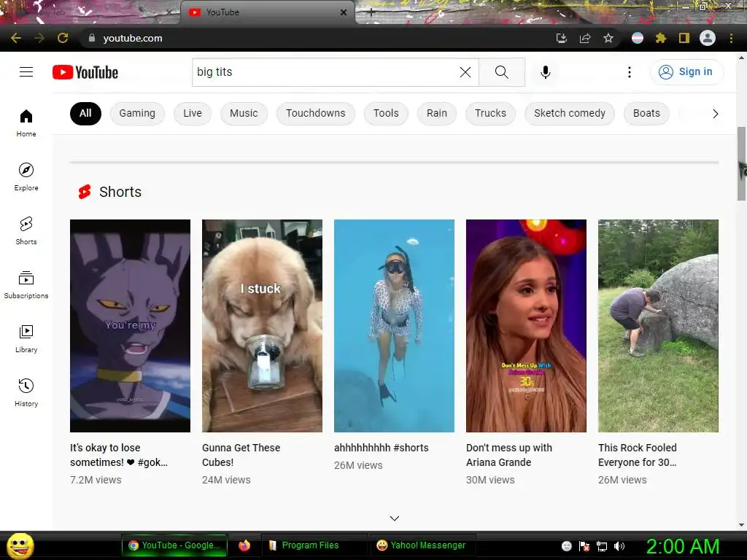The height and width of the screenshot is (560, 747).
Task: Run search with the magnifier button
Action: coord(502,72)
